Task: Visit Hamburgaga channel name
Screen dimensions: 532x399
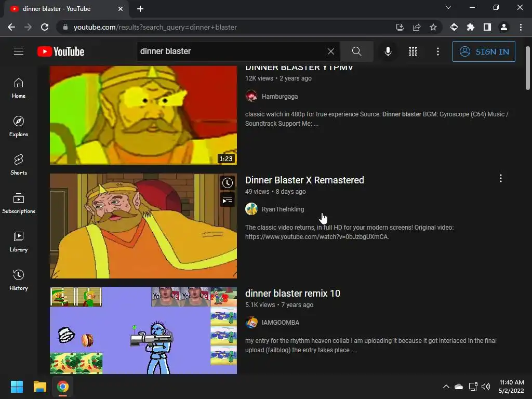Action: (280, 96)
